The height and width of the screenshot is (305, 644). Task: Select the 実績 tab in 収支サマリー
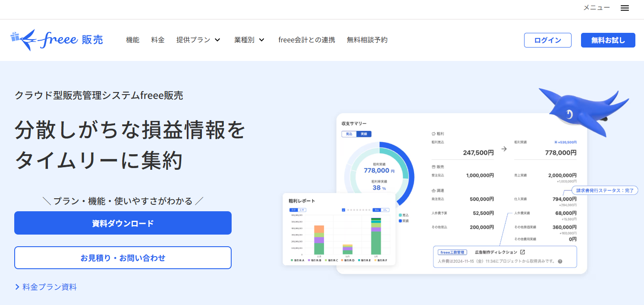pyautogui.click(x=364, y=134)
